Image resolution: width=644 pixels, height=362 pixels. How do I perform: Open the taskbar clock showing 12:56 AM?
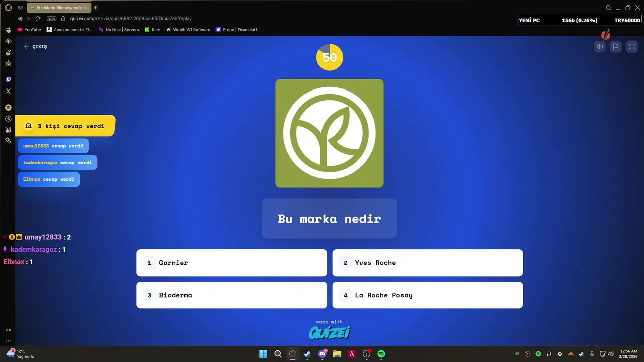pyautogui.click(x=629, y=354)
